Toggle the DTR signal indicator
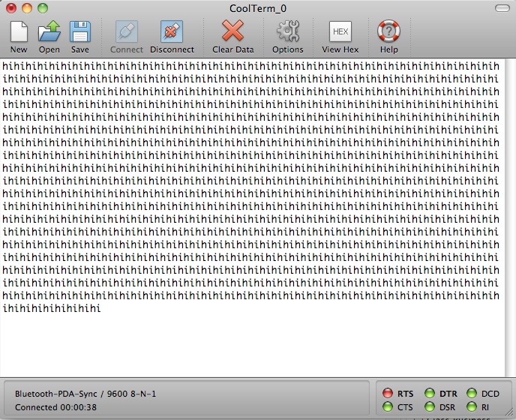516x420 pixels. [x=430, y=394]
